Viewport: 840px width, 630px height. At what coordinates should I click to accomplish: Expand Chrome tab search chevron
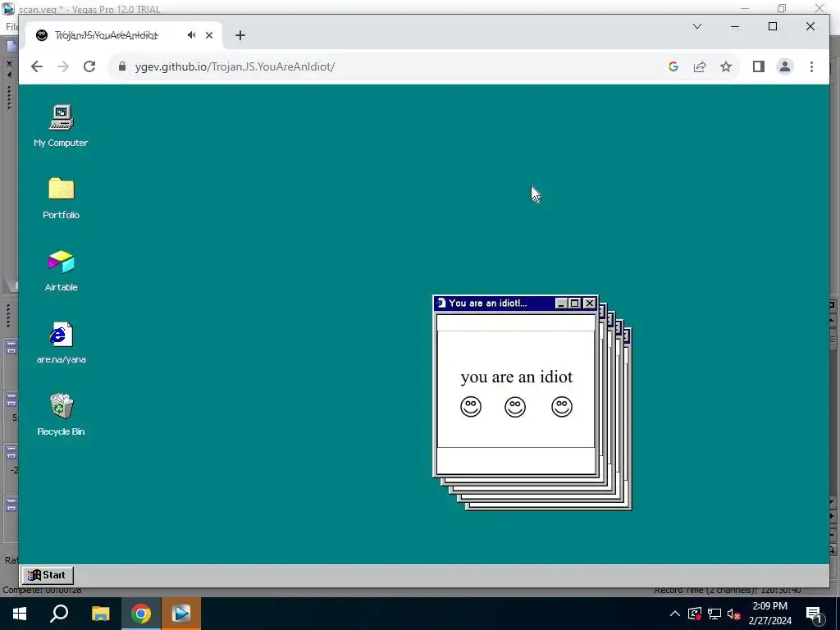pyautogui.click(x=697, y=26)
